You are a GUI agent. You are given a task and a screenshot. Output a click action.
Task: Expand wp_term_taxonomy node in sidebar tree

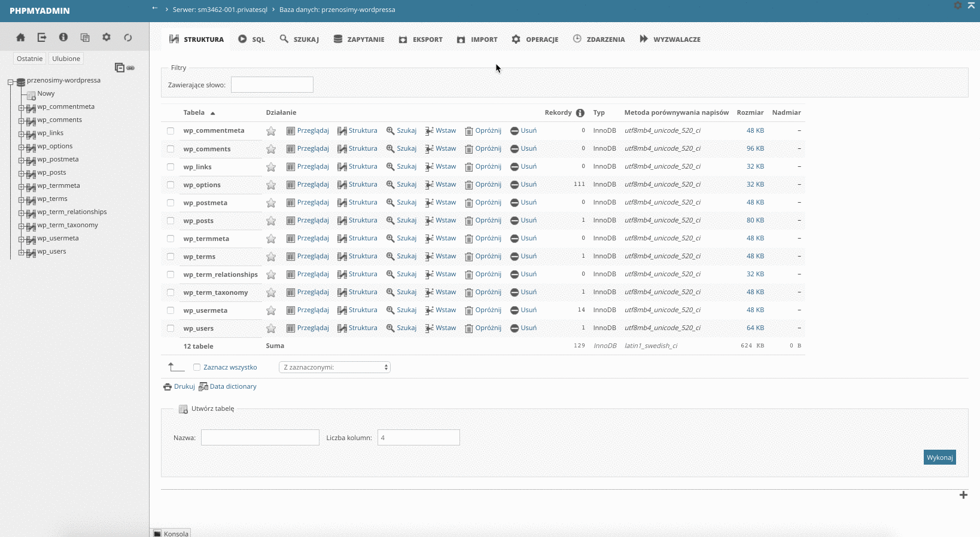tap(21, 227)
